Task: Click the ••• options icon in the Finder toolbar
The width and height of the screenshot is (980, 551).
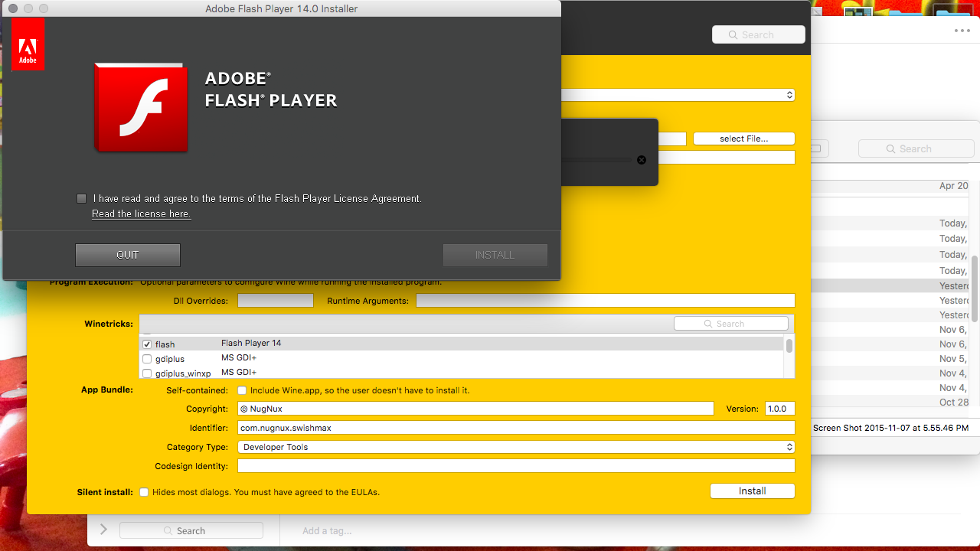Action: [962, 29]
